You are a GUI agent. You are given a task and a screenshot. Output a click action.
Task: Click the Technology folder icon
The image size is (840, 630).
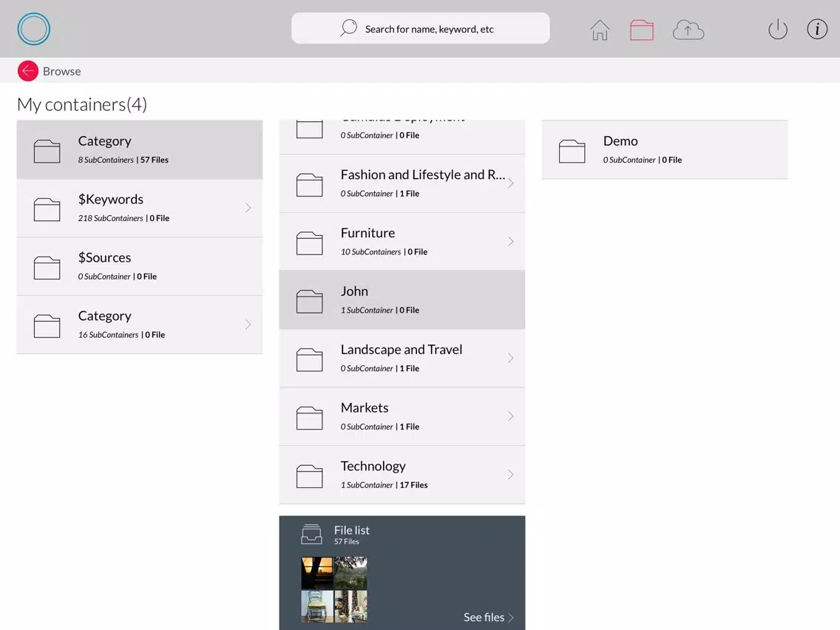310,476
